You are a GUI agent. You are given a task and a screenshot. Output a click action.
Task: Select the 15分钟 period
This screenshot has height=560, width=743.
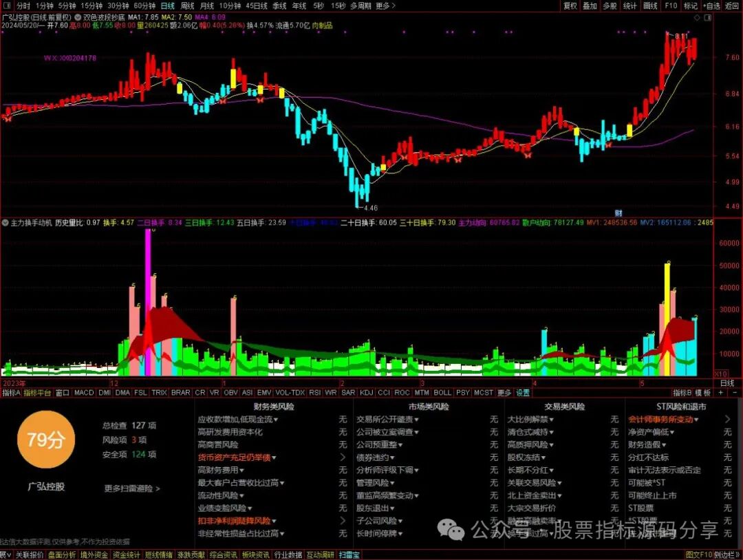(x=91, y=6)
